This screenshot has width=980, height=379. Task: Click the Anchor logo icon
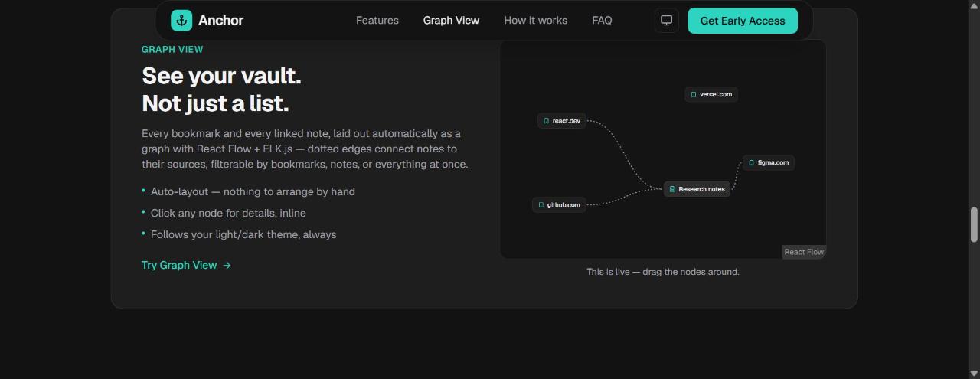tap(181, 21)
